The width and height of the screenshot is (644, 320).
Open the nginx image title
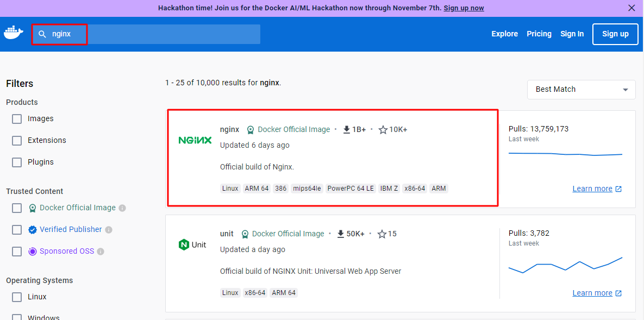click(x=229, y=129)
